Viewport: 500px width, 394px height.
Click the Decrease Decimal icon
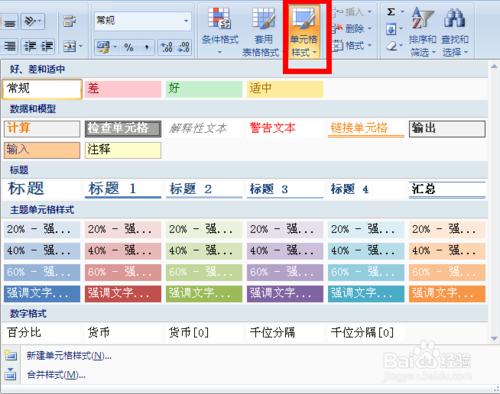[184, 47]
